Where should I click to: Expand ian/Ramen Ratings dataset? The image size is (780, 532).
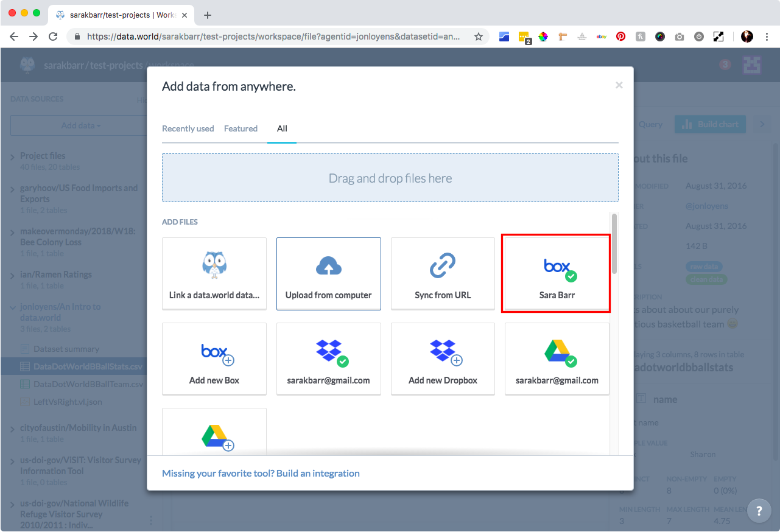click(x=13, y=276)
